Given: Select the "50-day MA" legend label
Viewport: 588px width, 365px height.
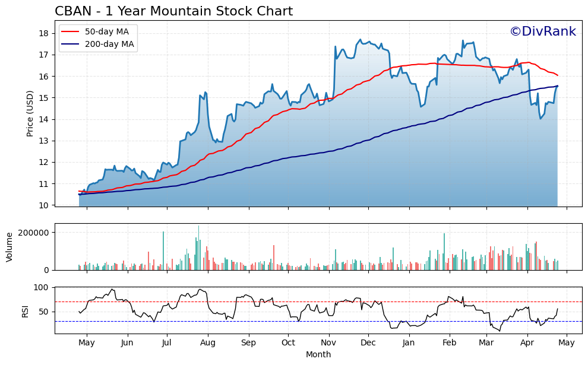Looking at the screenshot, I should pos(107,32).
